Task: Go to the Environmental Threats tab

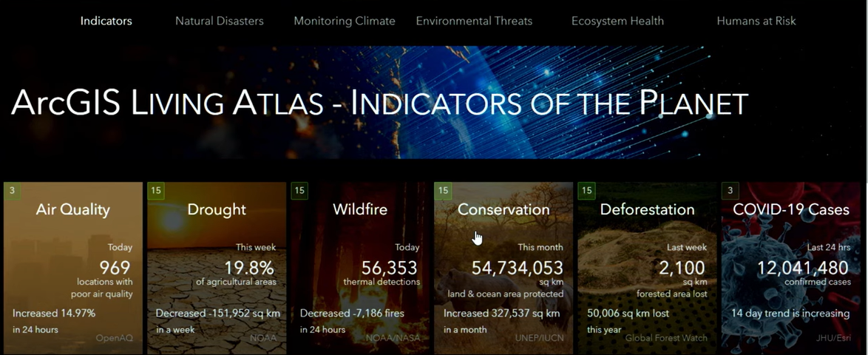Action: tap(474, 21)
